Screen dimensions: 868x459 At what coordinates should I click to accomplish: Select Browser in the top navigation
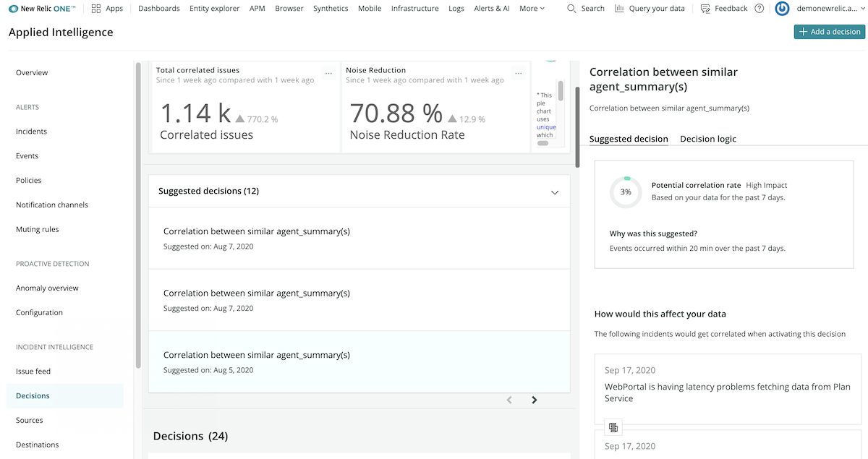coord(289,9)
